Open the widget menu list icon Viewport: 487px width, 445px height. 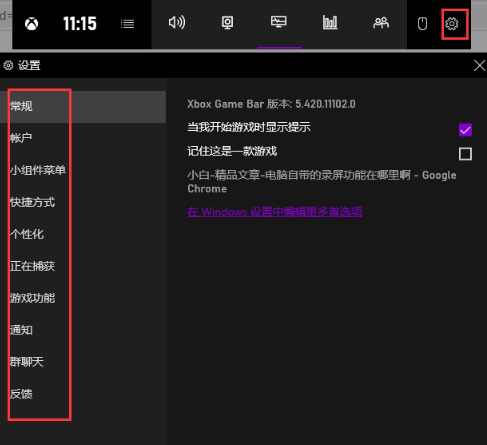[x=127, y=24]
